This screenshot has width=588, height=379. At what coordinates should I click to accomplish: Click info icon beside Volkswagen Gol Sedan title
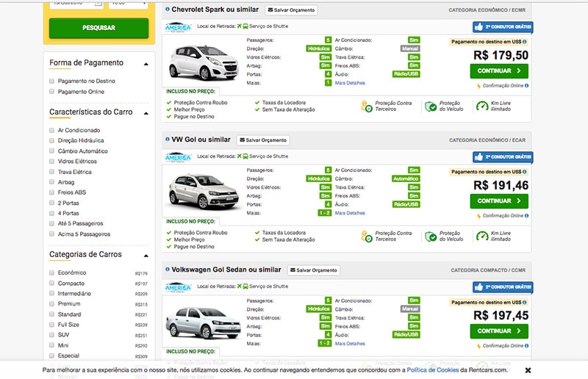pos(168,269)
